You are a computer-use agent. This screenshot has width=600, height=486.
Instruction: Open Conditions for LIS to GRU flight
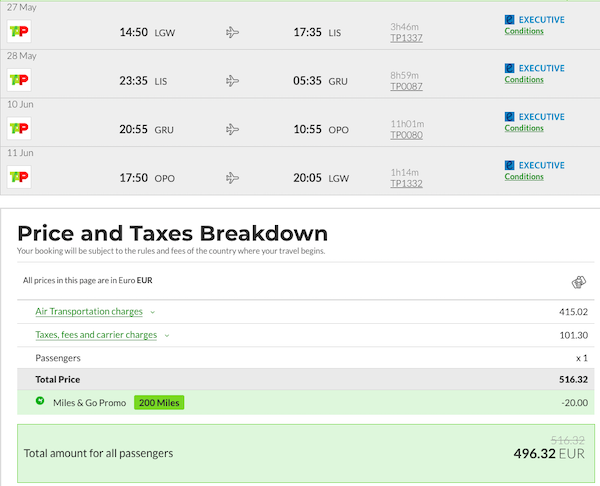524,80
